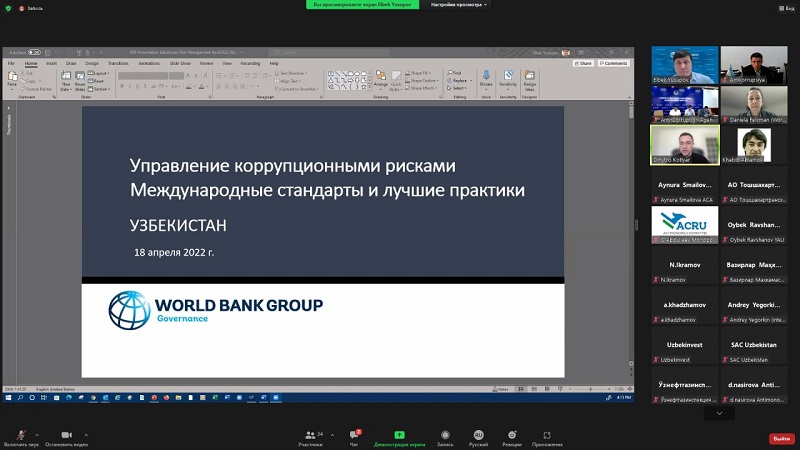Open the Настройки просмотра dropdown
The width and height of the screenshot is (800, 450).
tap(460, 5)
